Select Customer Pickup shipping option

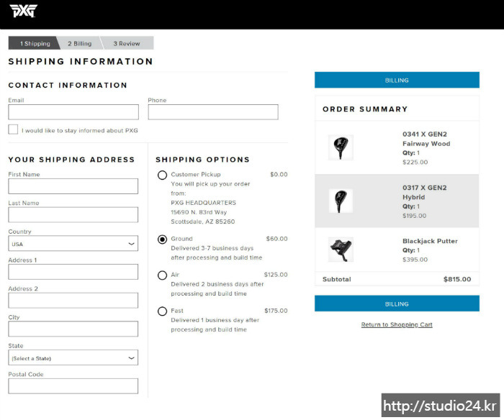[162, 175]
